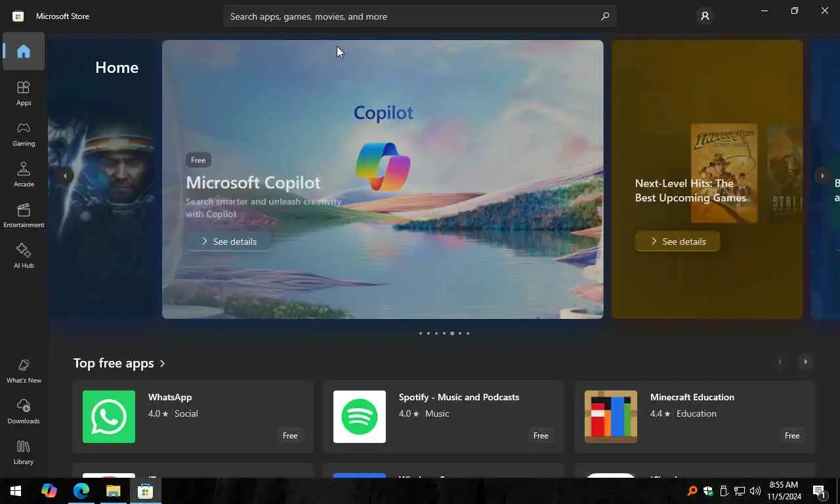Open the user profile account icon

pos(705,16)
